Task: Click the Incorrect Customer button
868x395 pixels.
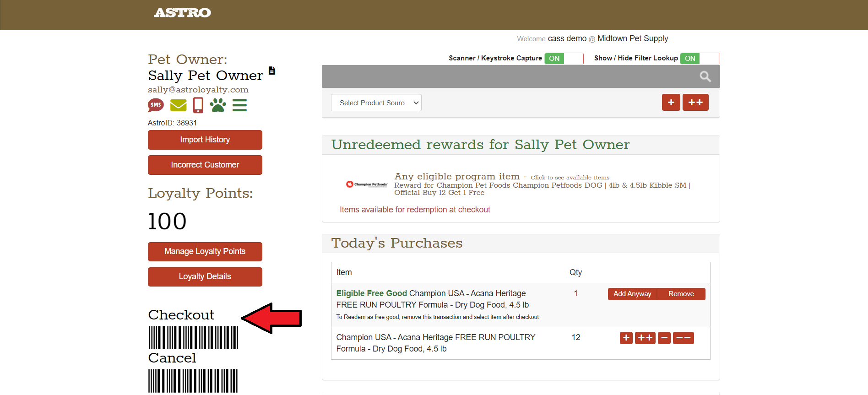Action: 205,165
